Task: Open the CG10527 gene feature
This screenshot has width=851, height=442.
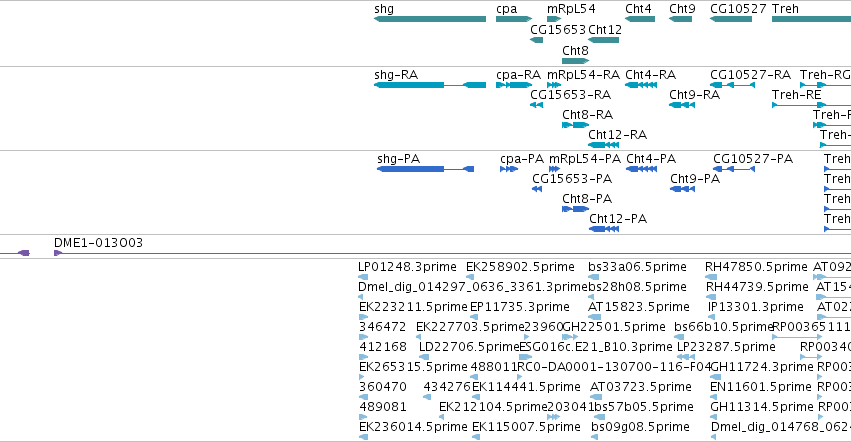Action: [x=731, y=19]
